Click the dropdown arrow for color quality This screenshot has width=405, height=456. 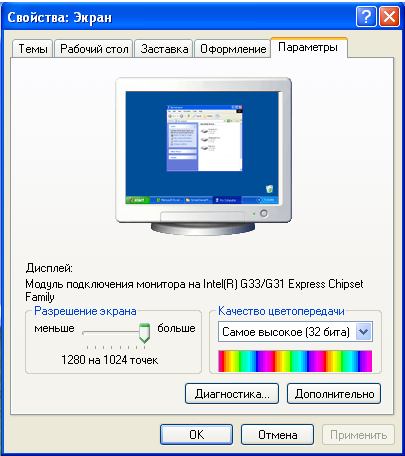(364, 332)
